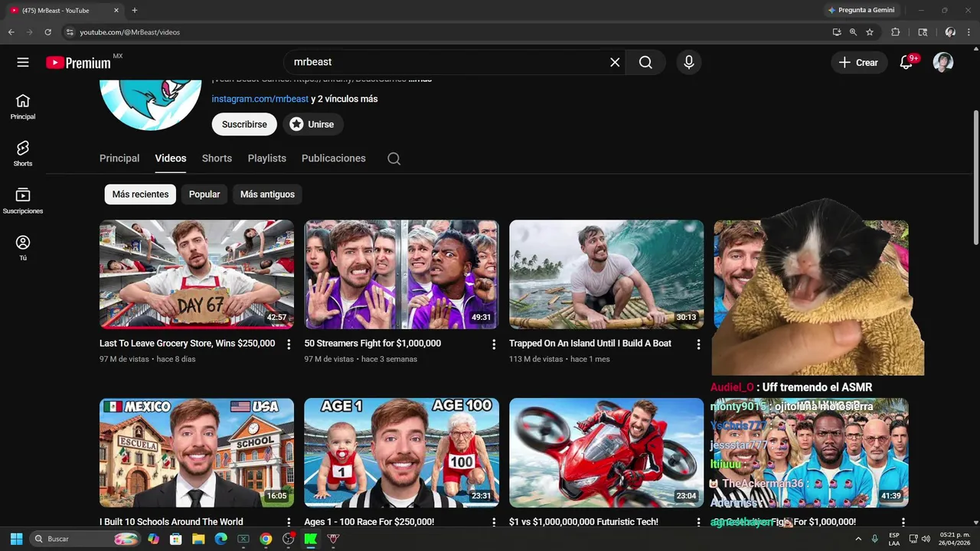The height and width of the screenshot is (551, 980).
Task: Open the Playlists channel tab
Action: [266, 158]
